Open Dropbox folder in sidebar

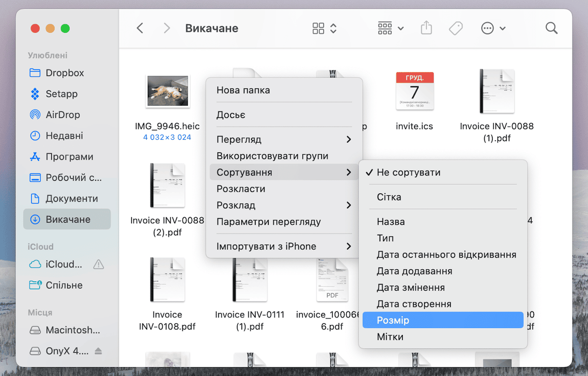point(64,73)
